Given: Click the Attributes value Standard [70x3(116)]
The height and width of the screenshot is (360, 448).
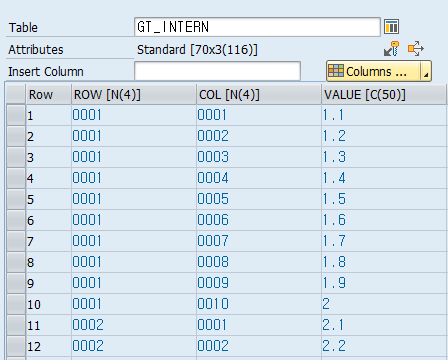Looking at the screenshot, I should click(197, 50).
